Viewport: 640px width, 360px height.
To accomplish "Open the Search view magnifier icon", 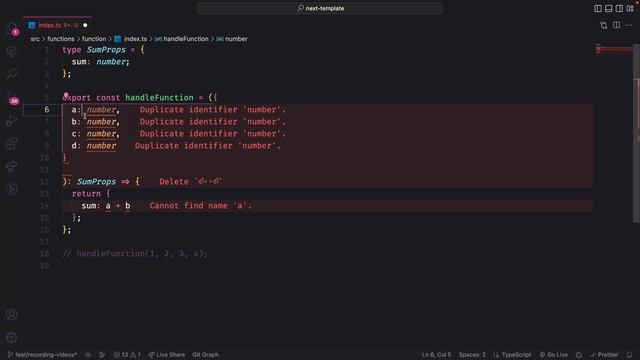I will coord(12,74).
